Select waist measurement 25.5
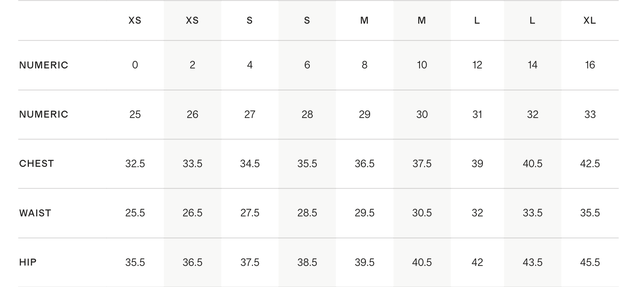This screenshot has width=644, height=287. (135, 213)
